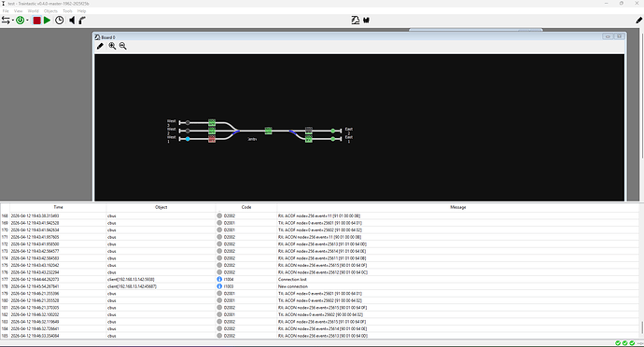Screen dimensions: 644x347
Task: Zoom out on Board 0
Action: click(123, 46)
